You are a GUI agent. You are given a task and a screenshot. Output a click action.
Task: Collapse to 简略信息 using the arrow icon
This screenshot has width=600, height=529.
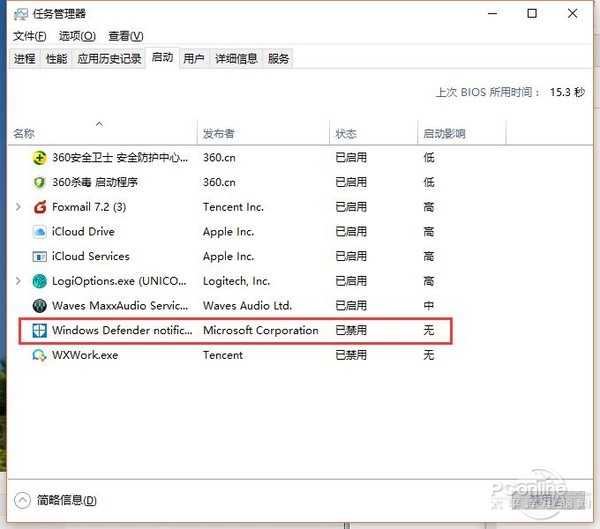tap(22, 500)
